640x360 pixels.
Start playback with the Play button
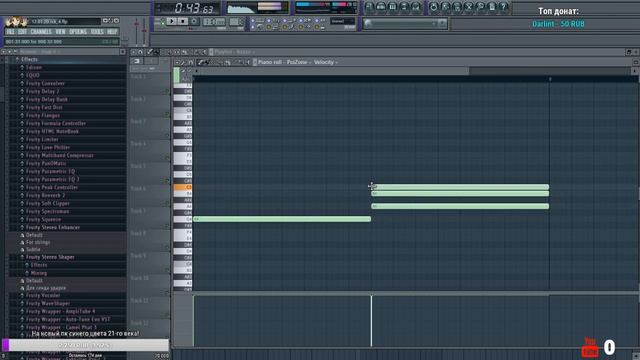coord(172,21)
